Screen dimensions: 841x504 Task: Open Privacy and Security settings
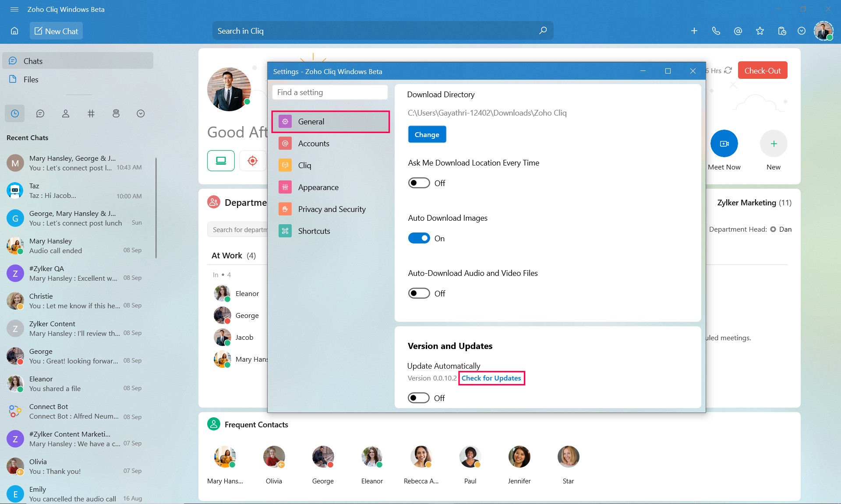tap(332, 209)
